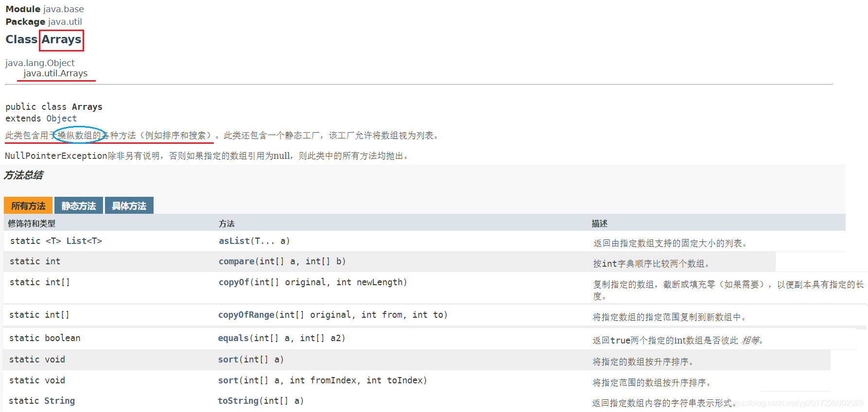Click the static int[] cell for copyOf
The image size is (868, 412).
(40, 282)
